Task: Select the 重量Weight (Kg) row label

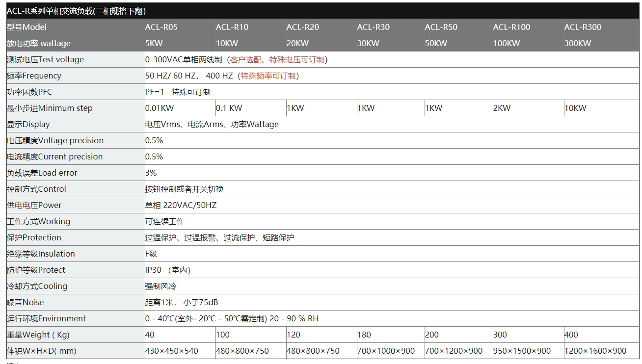Action: pos(38,335)
